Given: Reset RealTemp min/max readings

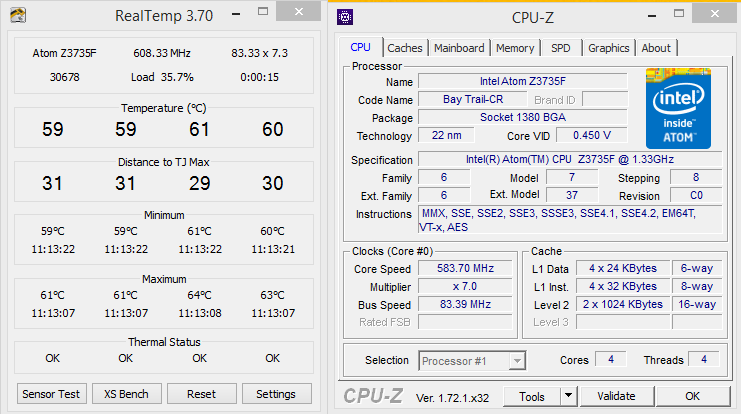Looking at the screenshot, I should click(x=202, y=394).
